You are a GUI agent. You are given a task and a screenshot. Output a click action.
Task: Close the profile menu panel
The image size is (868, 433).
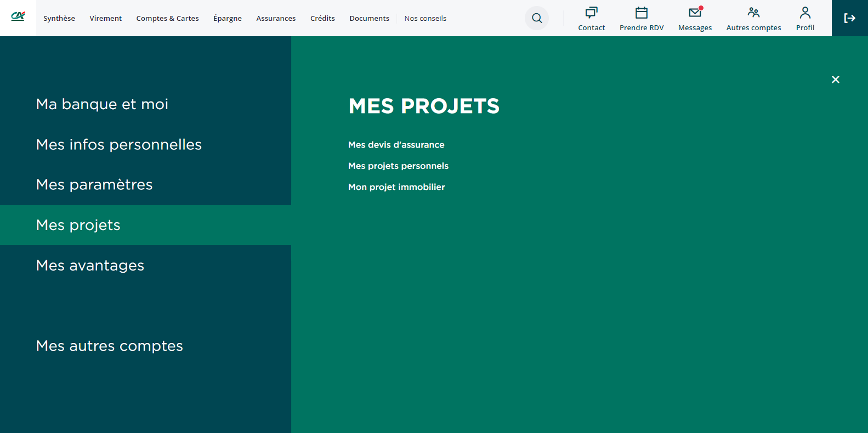(x=835, y=80)
